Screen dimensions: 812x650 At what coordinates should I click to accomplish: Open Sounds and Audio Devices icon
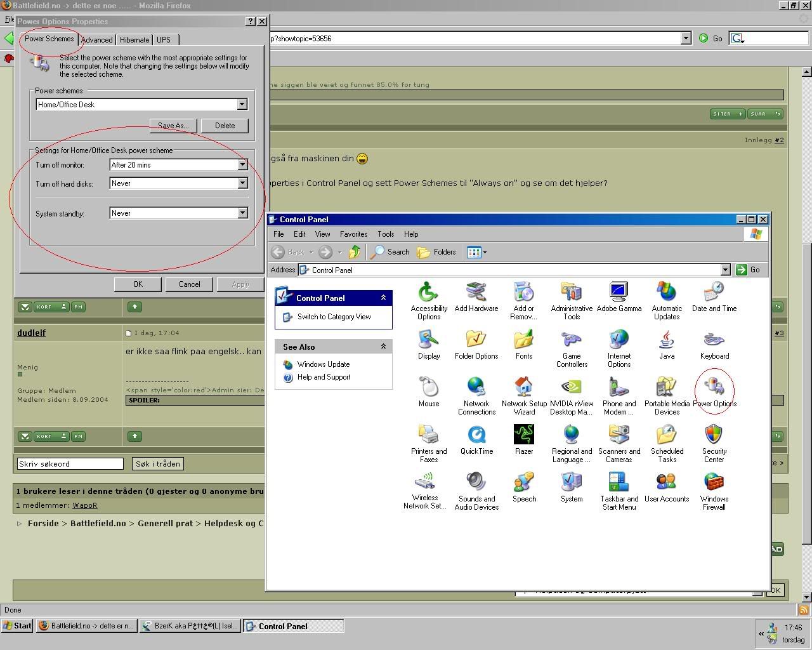pos(476,491)
